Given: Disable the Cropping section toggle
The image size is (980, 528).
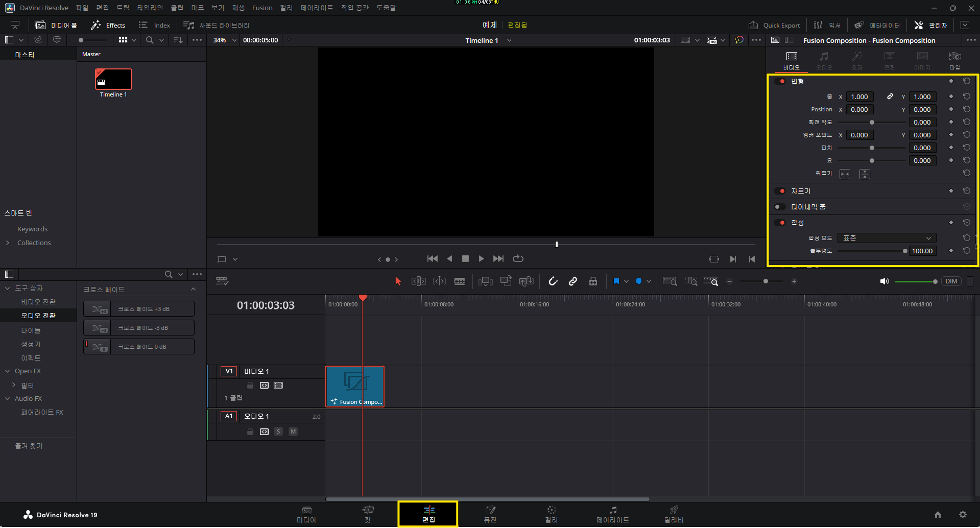Looking at the screenshot, I should pos(780,191).
